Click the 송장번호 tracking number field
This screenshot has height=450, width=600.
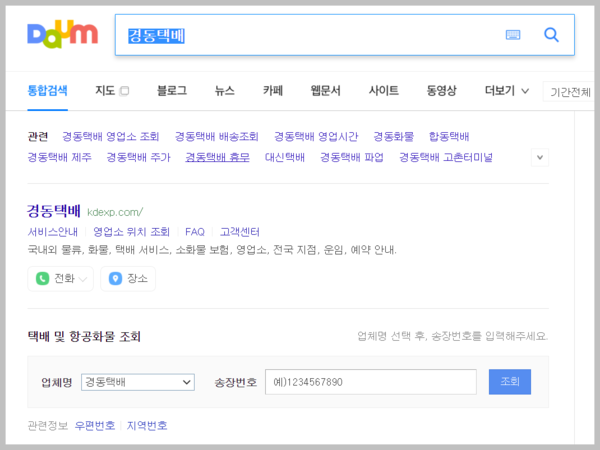click(x=371, y=382)
